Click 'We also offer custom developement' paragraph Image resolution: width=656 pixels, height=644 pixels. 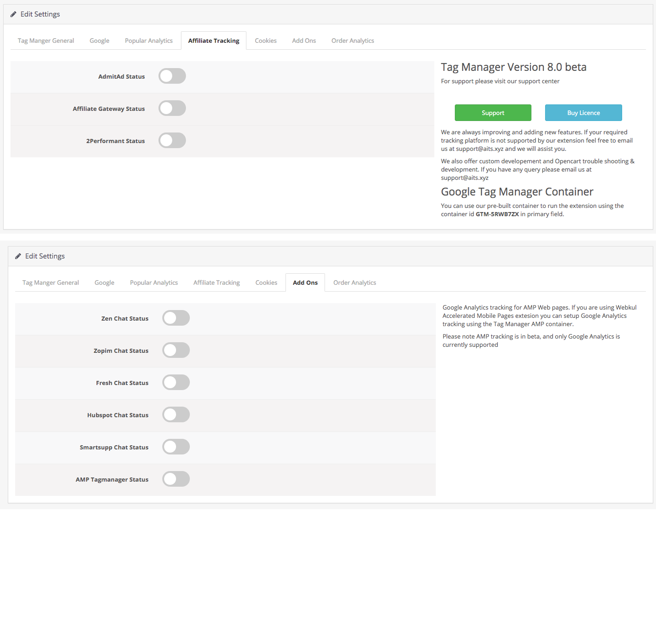[538, 170]
